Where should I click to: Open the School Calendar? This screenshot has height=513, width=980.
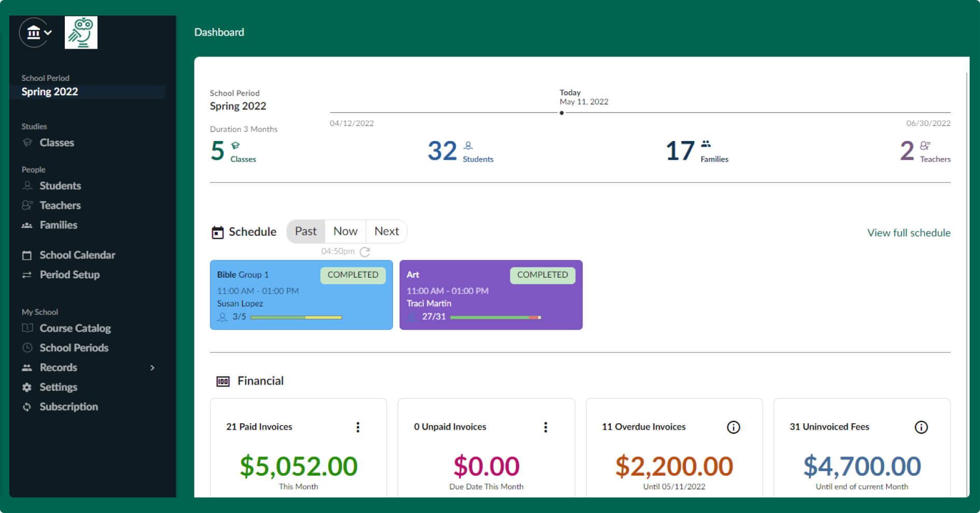77,254
